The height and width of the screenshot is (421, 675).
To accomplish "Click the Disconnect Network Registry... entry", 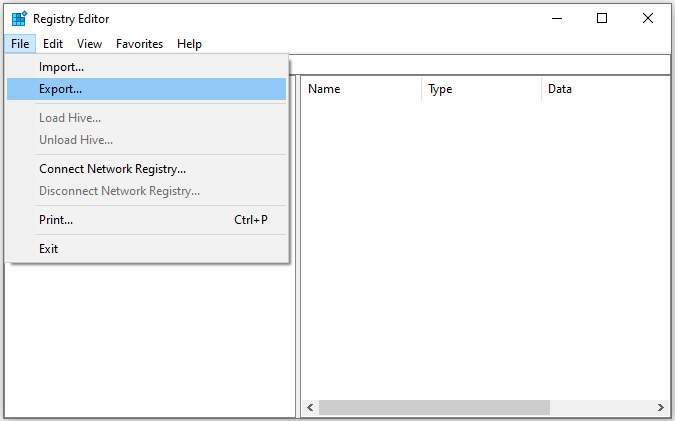I will (x=146, y=191).
